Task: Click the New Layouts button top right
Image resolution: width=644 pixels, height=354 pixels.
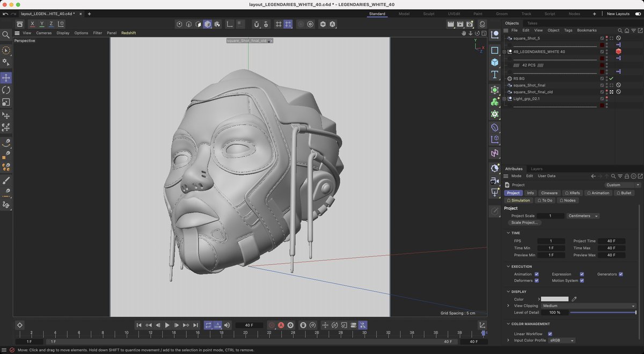Action: point(617,13)
